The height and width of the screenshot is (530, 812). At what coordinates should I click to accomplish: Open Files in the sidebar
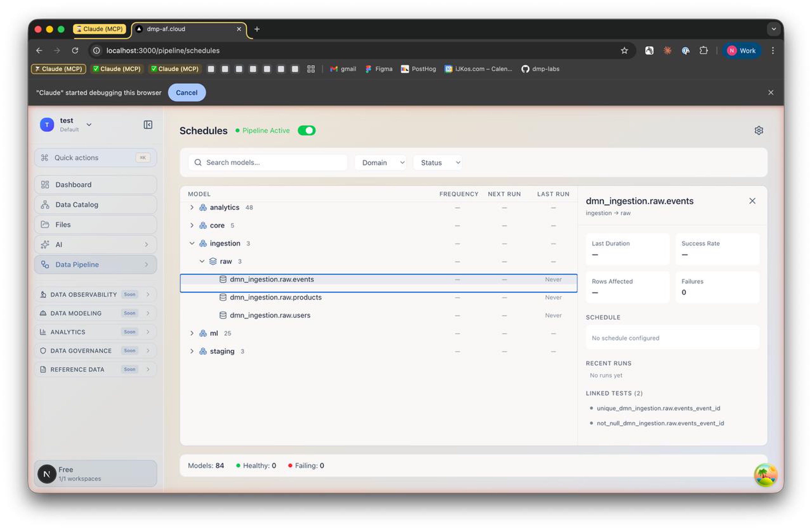pyautogui.click(x=96, y=224)
